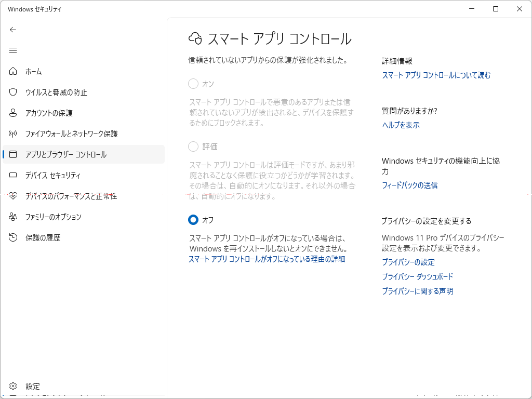Click the 詳細情報 heading

397,61
